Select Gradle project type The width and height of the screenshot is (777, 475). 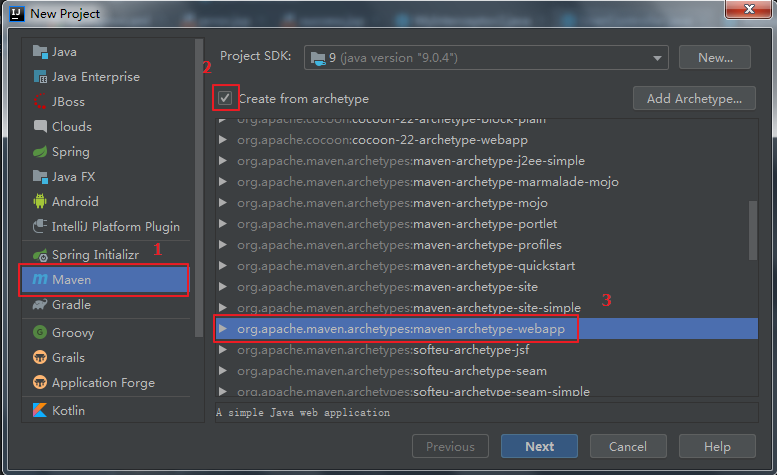pos(106,304)
